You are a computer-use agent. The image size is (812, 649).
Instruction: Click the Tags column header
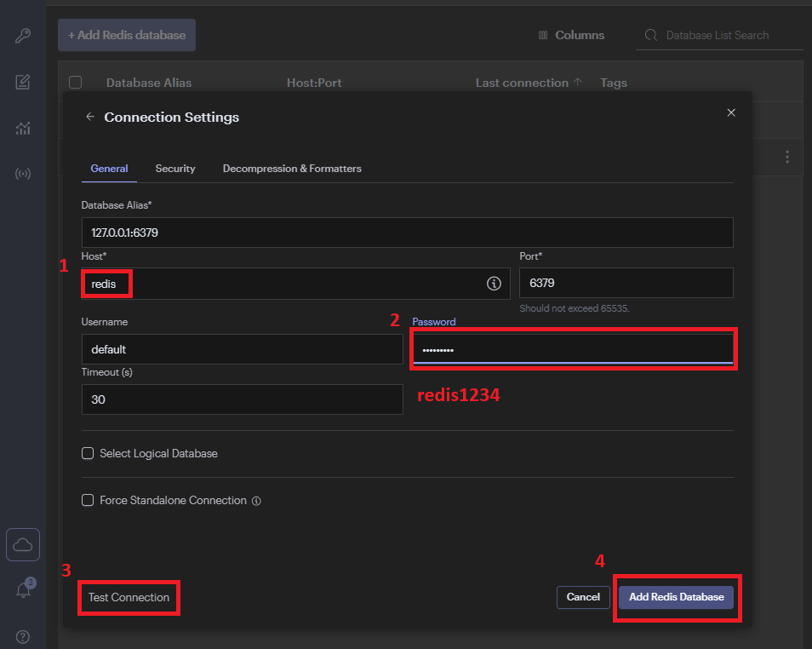click(614, 83)
